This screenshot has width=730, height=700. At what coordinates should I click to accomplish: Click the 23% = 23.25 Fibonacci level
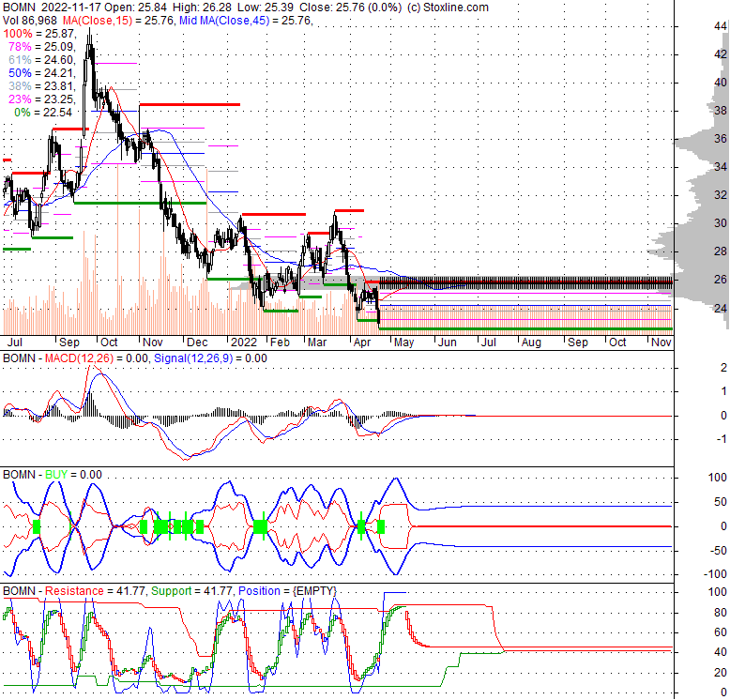click(43, 99)
